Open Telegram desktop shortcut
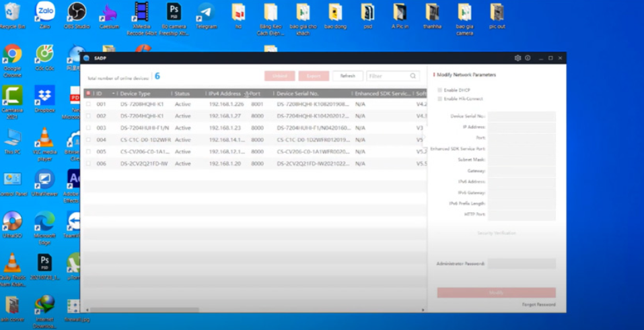 (206, 12)
